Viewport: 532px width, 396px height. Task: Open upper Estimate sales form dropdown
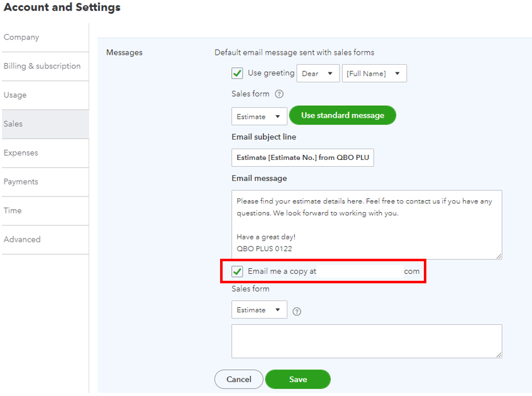(x=259, y=116)
